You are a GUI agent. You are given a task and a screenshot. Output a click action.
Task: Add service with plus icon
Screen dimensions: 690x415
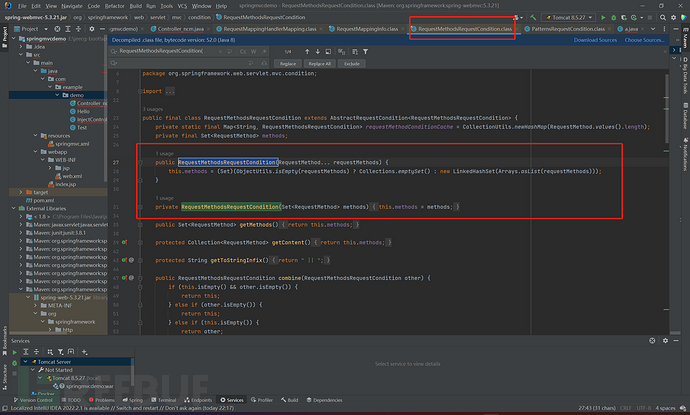pyautogui.click(x=84, y=352)
